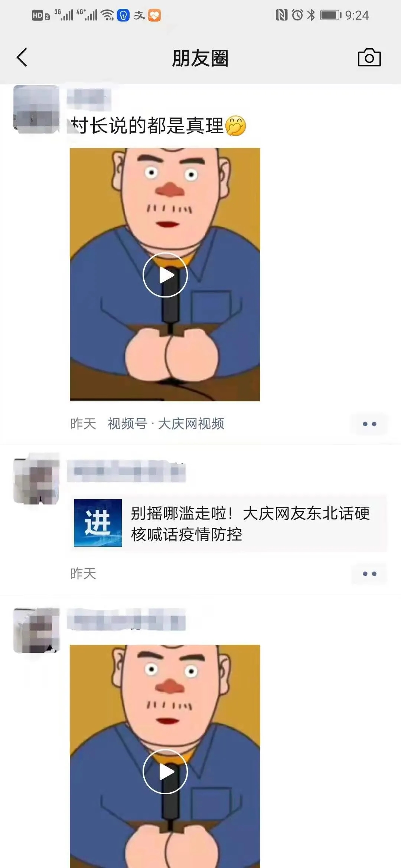This screenshot has height=868, width=401.
Task: Play the first village chief video
Action: pos(165,274)
